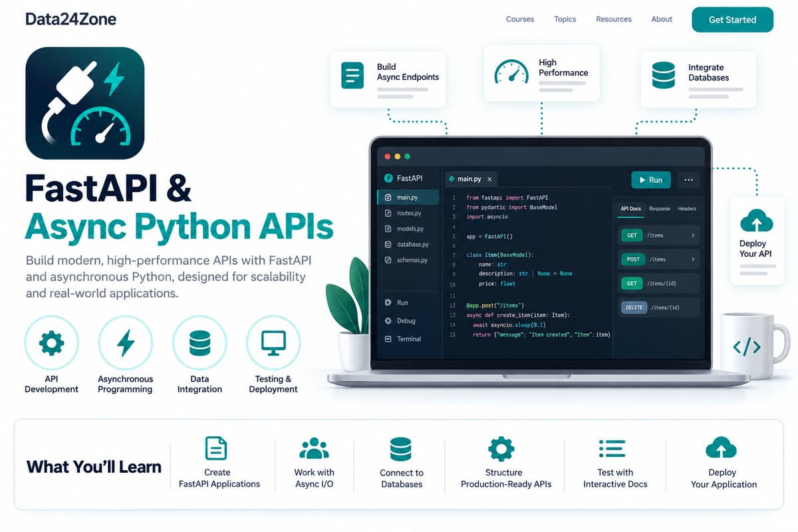798x532 pixels.
Task: Click the Run button in the editor
Action: pyautogui.click(x=650, y=180)
